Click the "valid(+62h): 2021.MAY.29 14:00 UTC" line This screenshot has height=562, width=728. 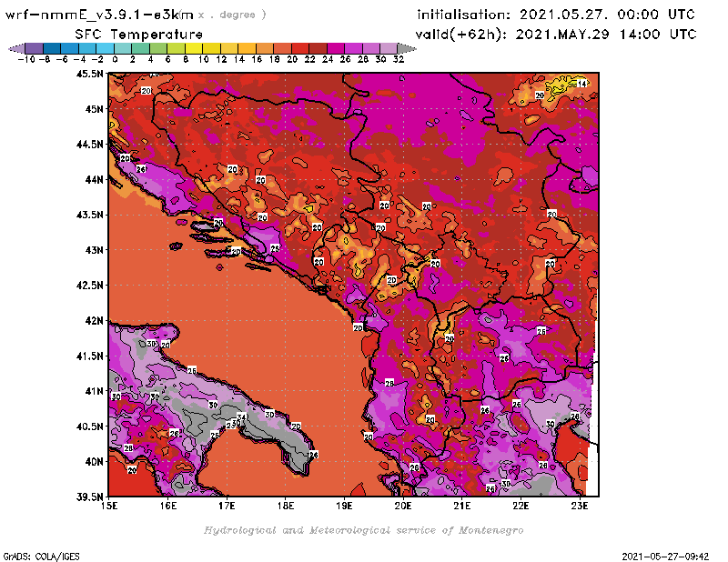556,35
